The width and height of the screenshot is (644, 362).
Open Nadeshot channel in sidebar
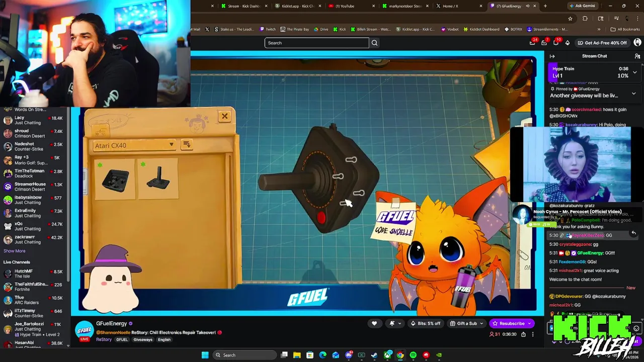(33, 146)
